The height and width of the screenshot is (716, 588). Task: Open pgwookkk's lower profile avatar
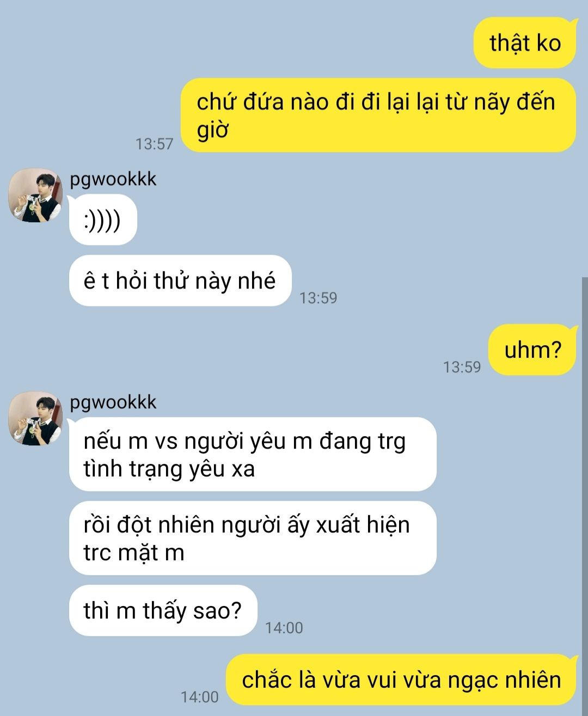35,418
